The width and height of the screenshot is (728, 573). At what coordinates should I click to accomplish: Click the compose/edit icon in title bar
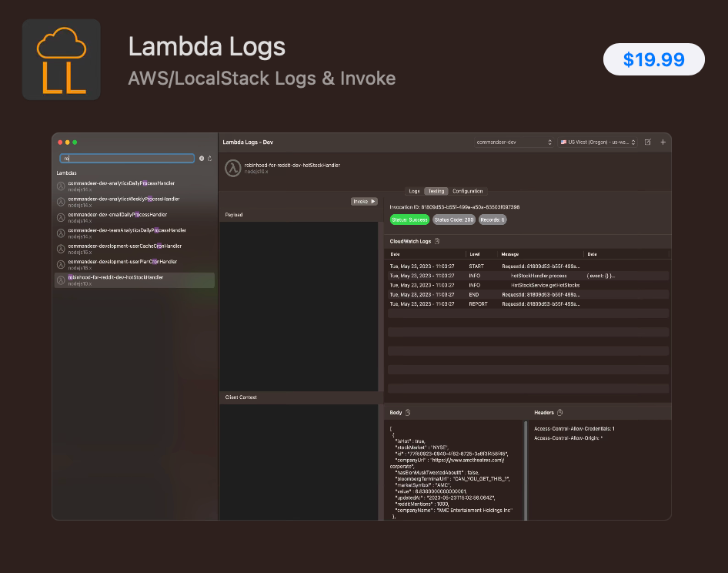tap(648, 142)
